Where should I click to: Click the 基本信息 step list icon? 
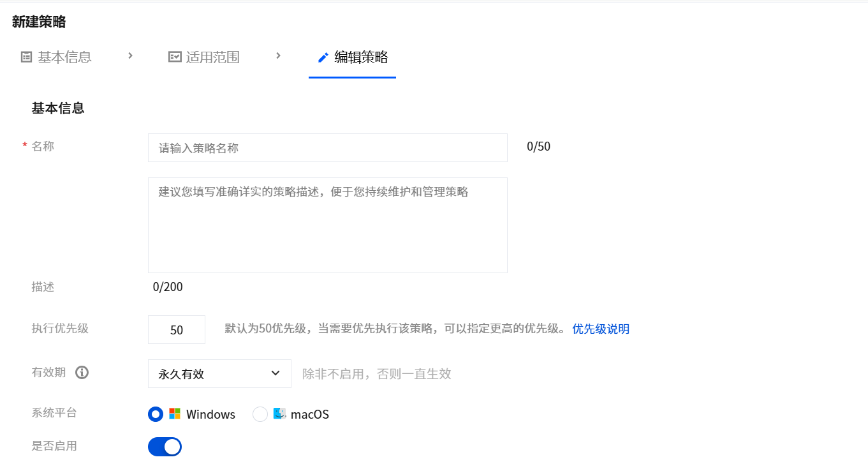(26, 57)
